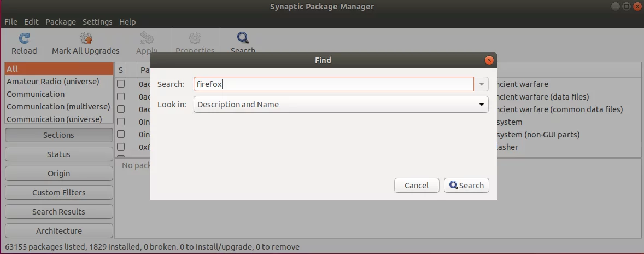Open the Edit menu
This screenshot has width=644, height=254.
[x=31, y=22]
